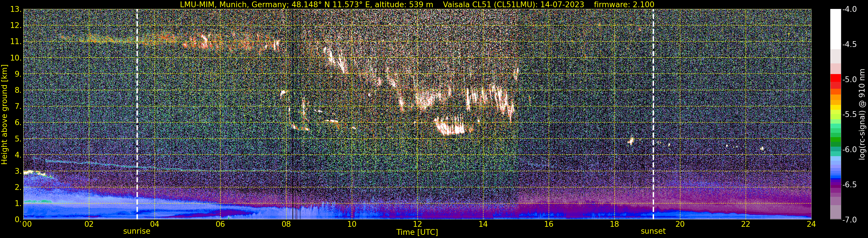
Task: Click the colorbar tick label -7.0
Action: tap(850, 220)
